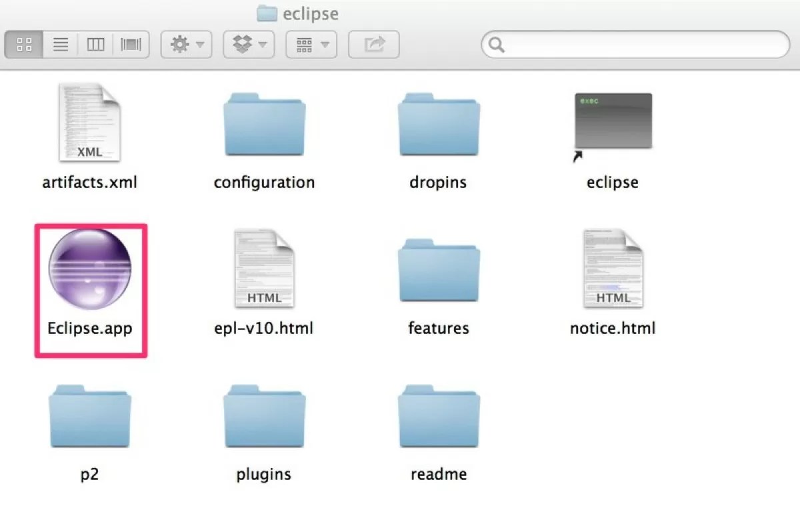800x532 pixels.
Task: Click the "Eclipse.app" name label
Action: [90, 329]
